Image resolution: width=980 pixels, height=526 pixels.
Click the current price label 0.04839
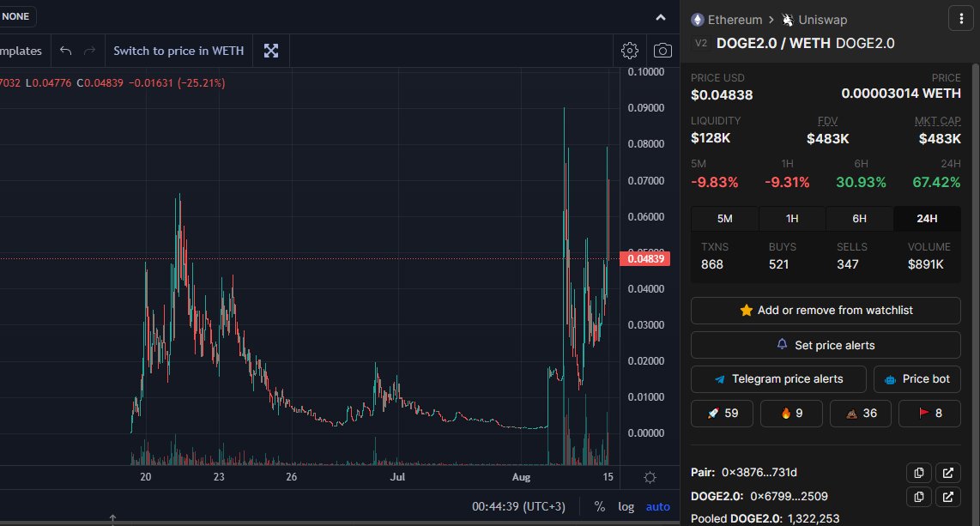(645, 258)
